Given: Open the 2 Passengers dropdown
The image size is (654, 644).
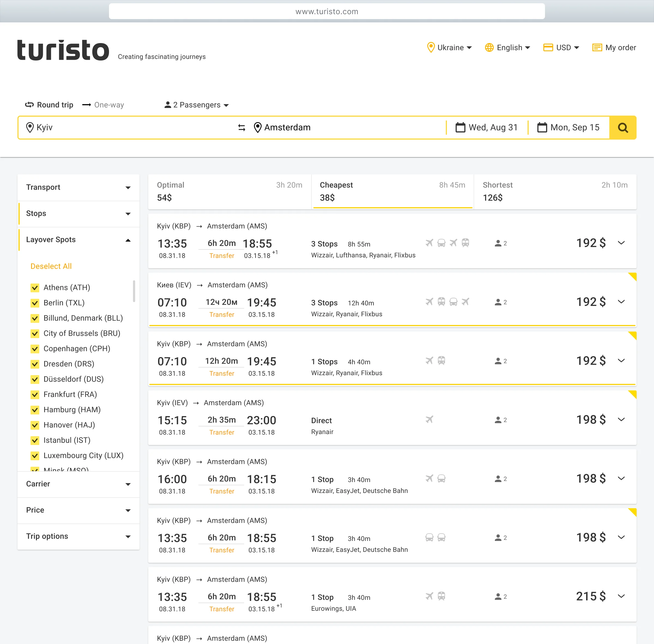Looking at the screenshot, I should (x=197, y=105).
